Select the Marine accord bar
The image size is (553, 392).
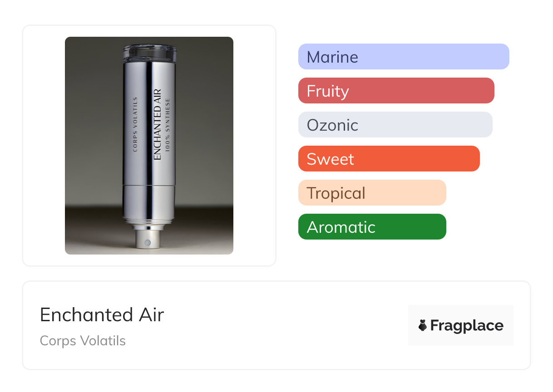click(x=403, y=57)
